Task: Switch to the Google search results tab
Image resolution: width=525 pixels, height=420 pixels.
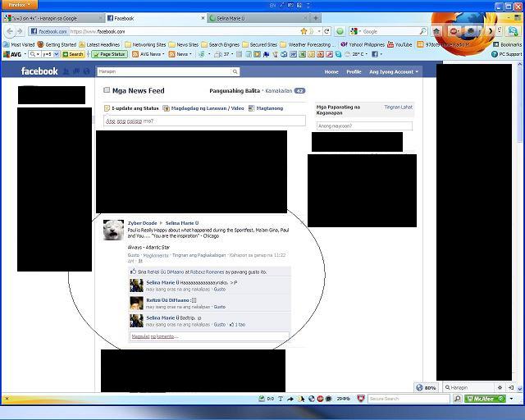Action: pos(53,18)
